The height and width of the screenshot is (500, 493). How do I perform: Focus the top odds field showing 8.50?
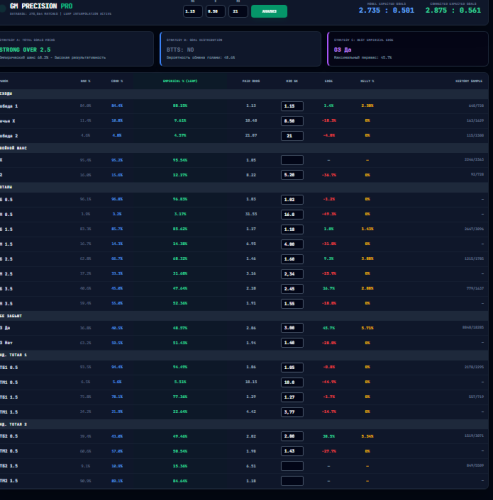click(215, 11)
